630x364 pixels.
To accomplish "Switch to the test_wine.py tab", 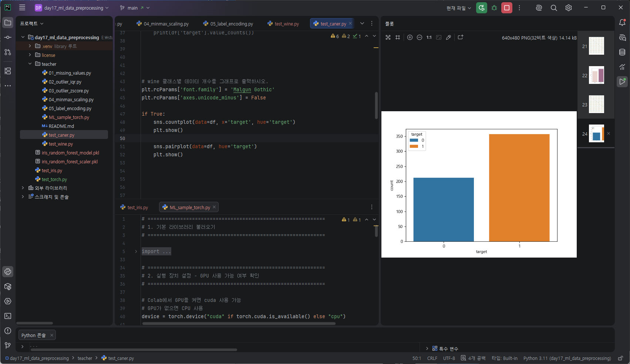I will tap(283, 24).
